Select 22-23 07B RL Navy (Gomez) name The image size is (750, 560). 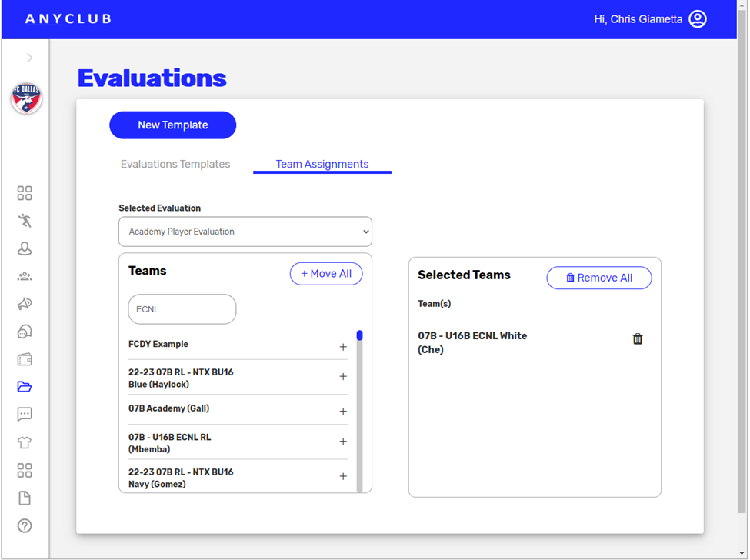click(x=181, y=478)
